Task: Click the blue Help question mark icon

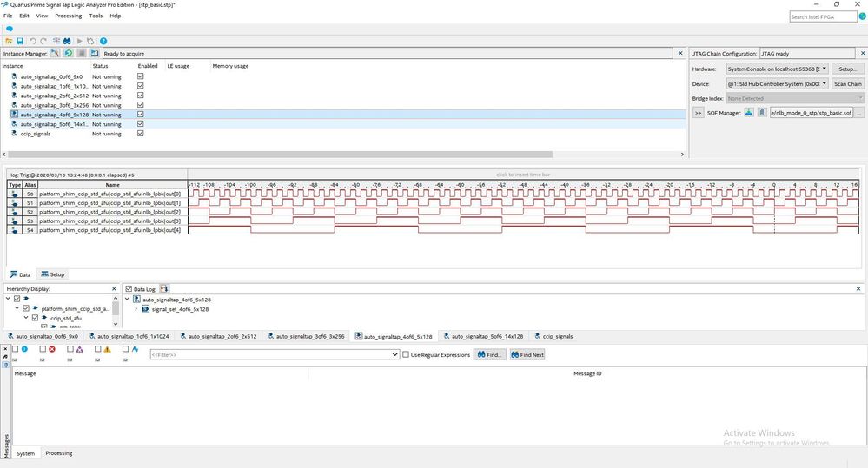Action: [x=103, y=41]
